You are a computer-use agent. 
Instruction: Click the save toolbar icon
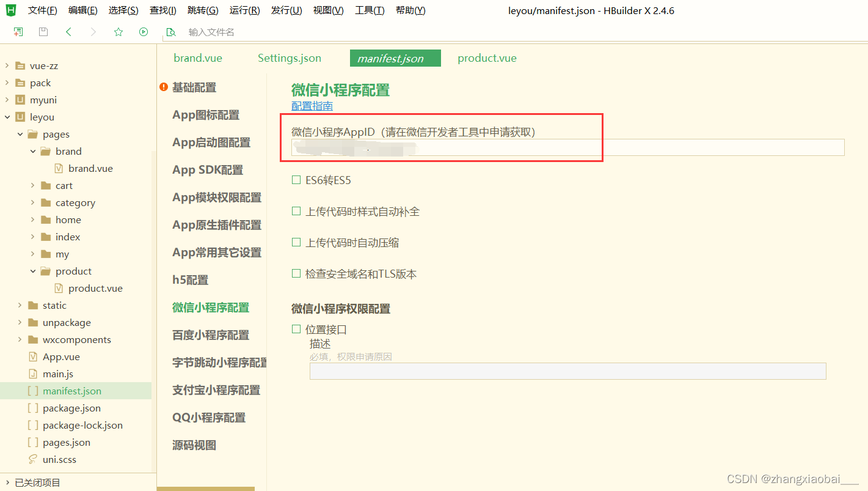43,32
